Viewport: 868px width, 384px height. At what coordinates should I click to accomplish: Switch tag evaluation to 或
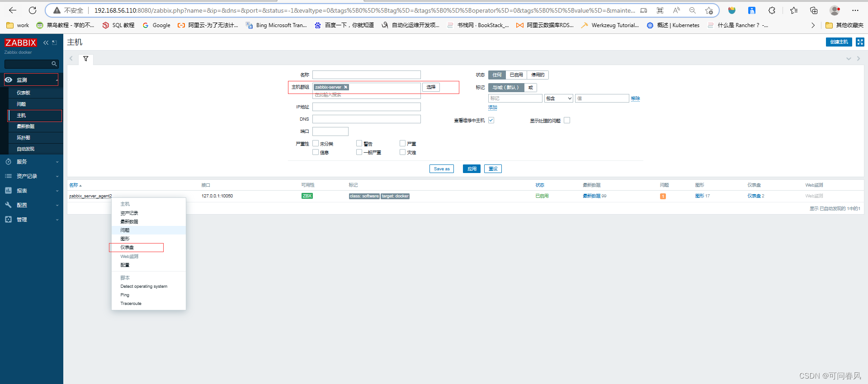pyautogui.click(x=530, y=88)
